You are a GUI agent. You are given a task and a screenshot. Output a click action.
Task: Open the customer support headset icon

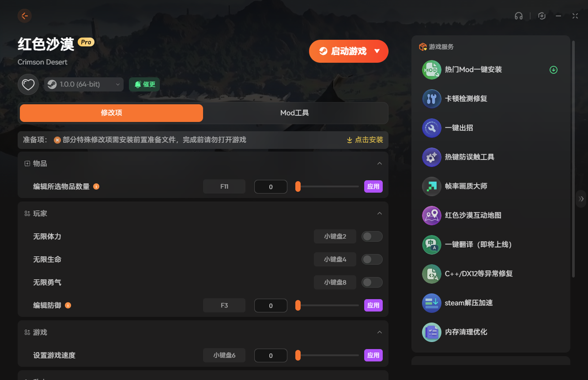pyautogui.click(x=518, y=16)
